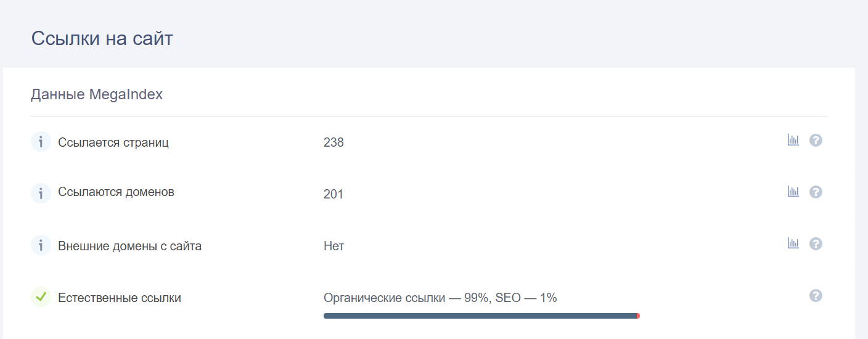Open chart icon for Внешние домены с сайта

click(x=793, y=243)
